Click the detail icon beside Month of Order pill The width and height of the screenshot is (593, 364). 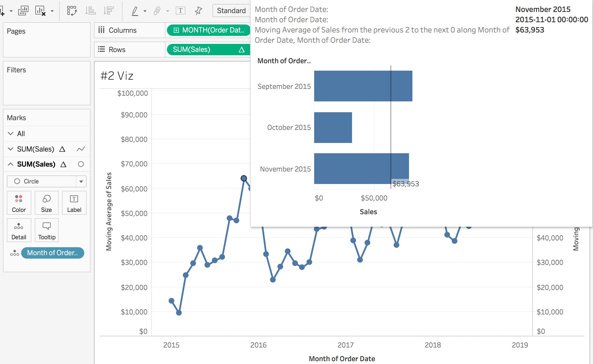(x=15, y=253)
